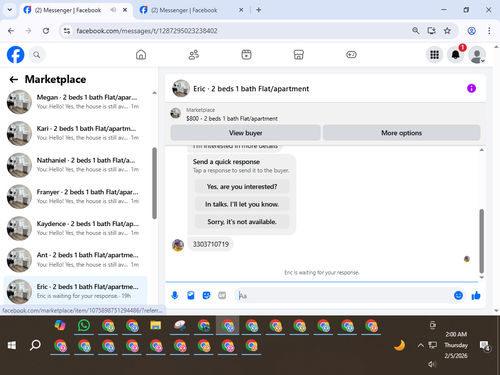Open the GIF picker icon

tap(222, 295)
